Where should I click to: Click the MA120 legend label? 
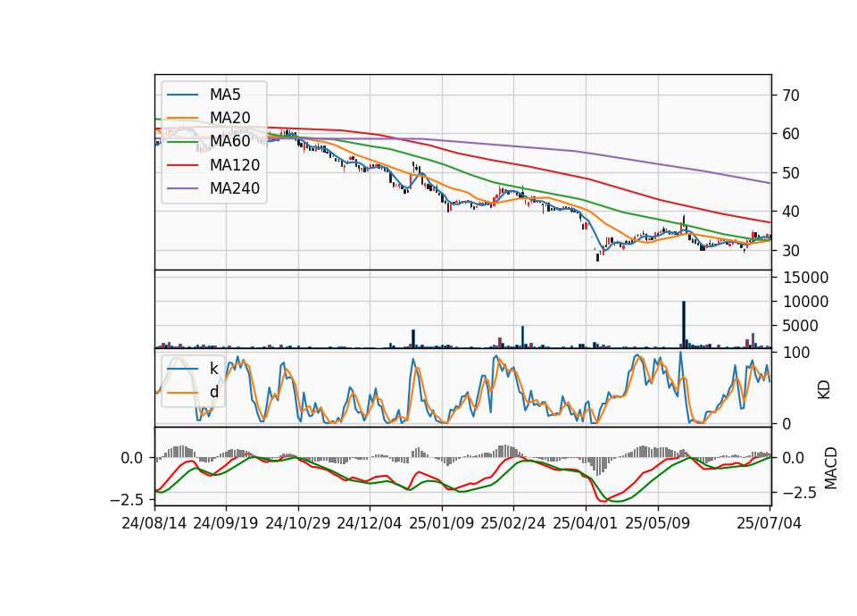point(235,165)
